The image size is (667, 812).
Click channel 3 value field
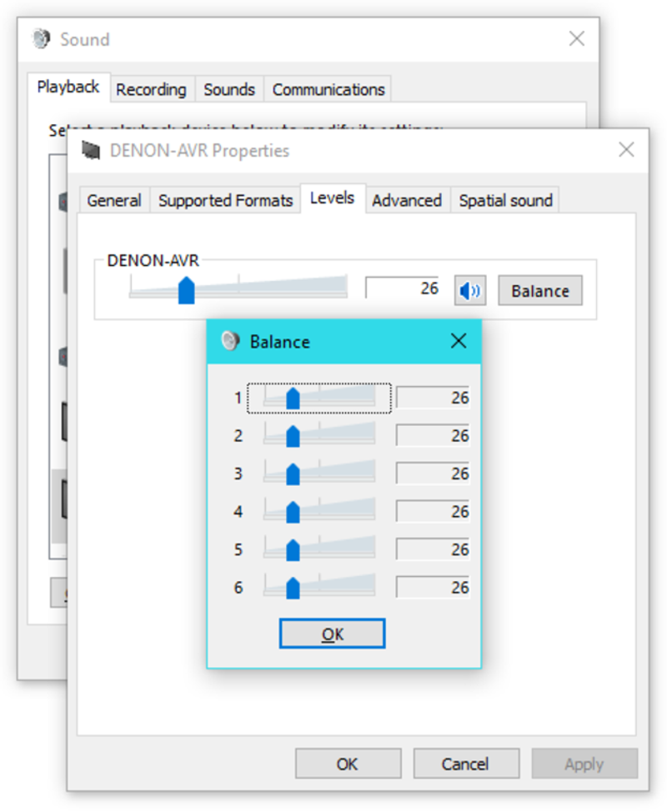coord(433,474)
